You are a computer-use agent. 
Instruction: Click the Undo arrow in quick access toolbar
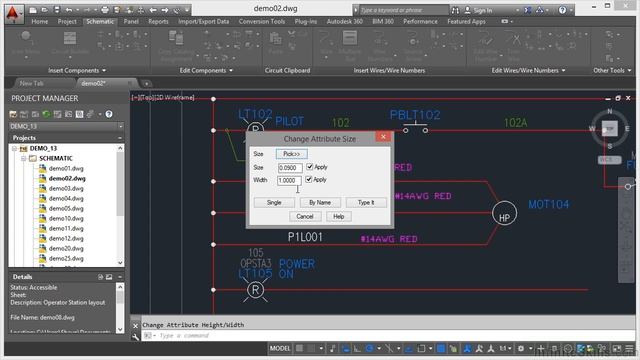pos(69,10)
